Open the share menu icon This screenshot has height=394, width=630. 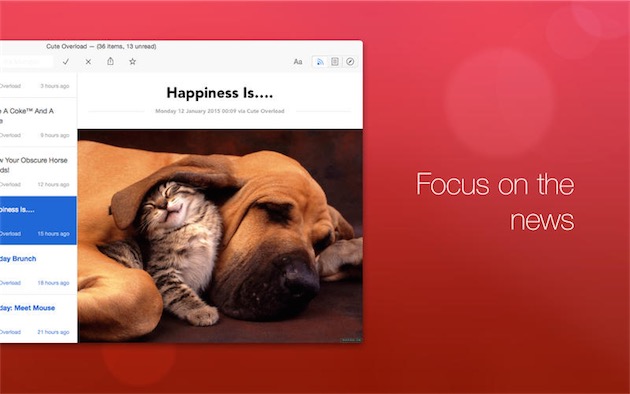tap(110, 61)
